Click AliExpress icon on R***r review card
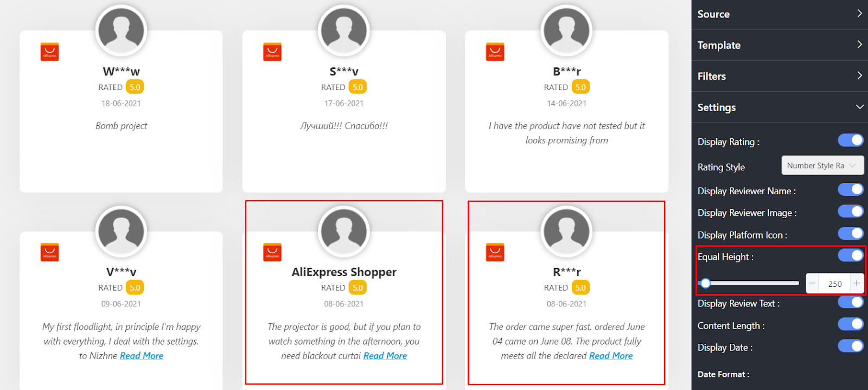 pos(495,252)
